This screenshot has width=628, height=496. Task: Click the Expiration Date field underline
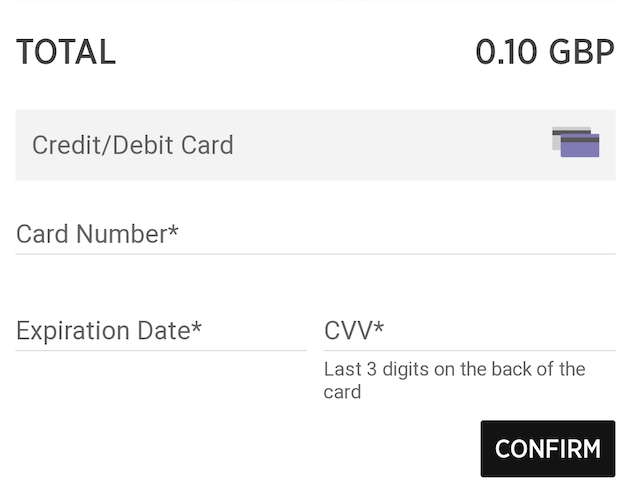coord(161,351)
